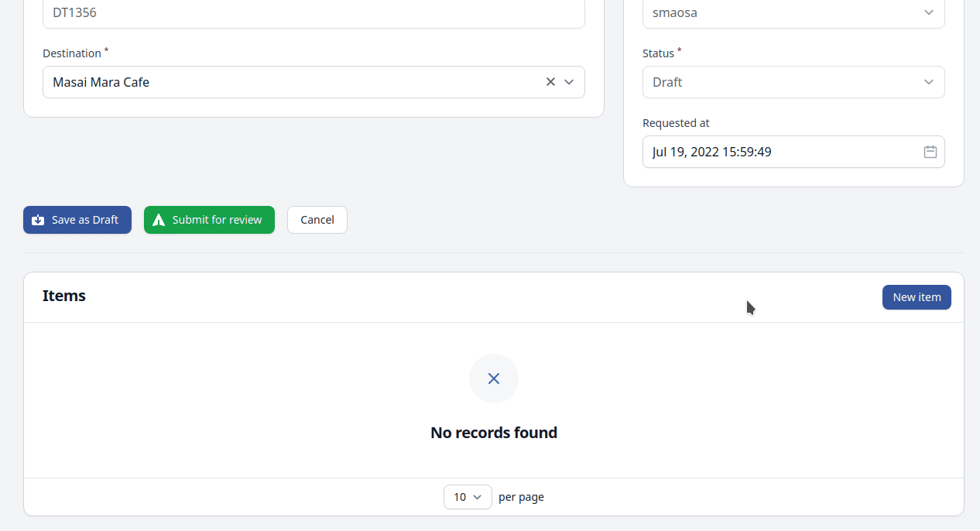Open the smaosa user dropdown
The height and width of the screenshot is (531, 980).
coord(793,12)
